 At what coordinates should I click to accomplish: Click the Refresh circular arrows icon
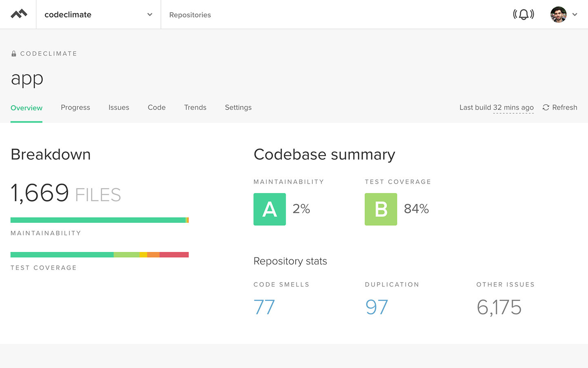tap(546, 108)
